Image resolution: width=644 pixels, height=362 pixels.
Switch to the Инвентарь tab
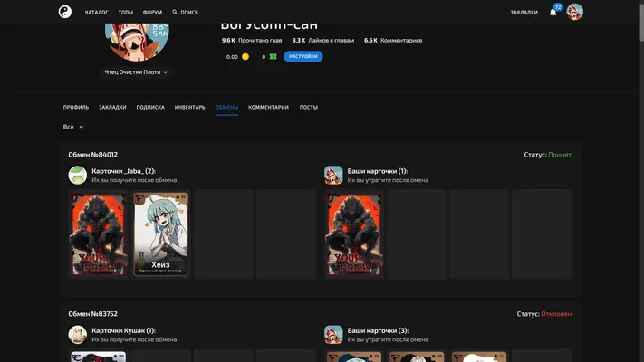pyautogui.click(x=189, y=107)
